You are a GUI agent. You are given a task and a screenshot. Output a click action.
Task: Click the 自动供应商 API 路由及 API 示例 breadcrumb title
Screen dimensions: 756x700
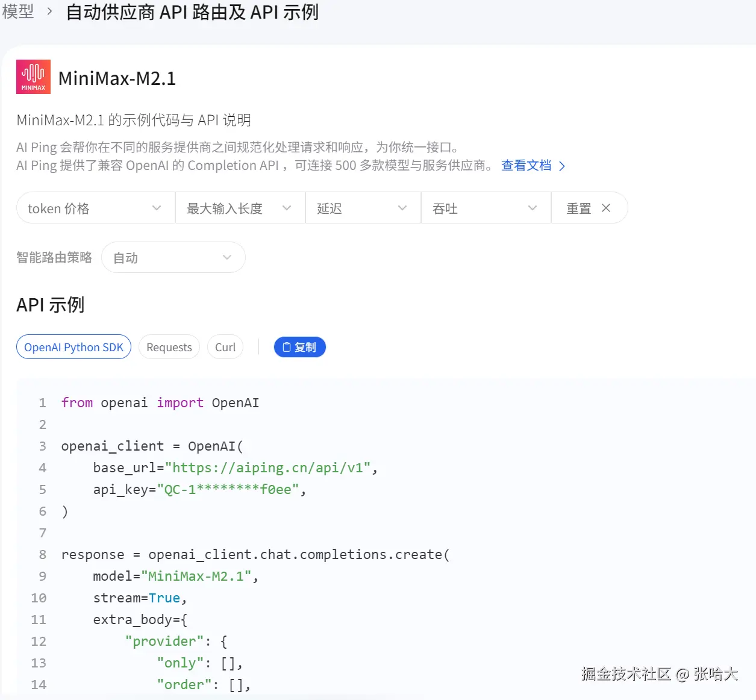(x=192, y=11)
